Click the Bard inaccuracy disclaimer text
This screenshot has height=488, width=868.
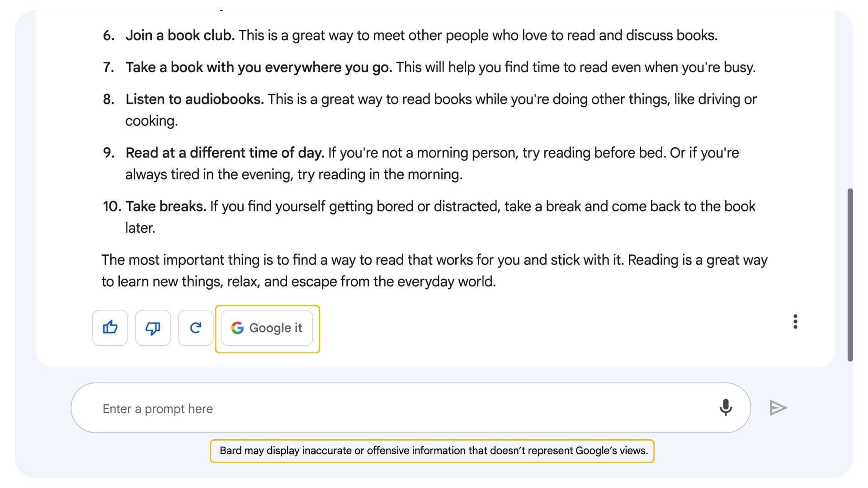pyautogui.click(x=433, y=451)
